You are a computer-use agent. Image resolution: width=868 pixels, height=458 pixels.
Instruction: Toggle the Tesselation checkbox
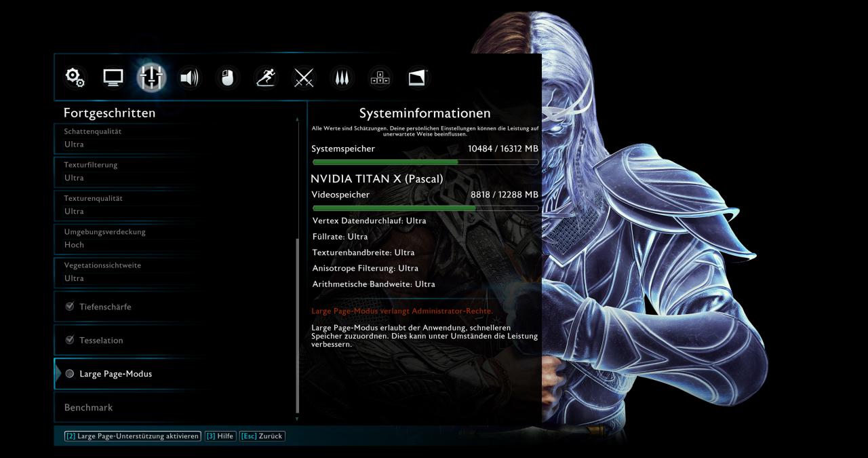coord(69,340)
